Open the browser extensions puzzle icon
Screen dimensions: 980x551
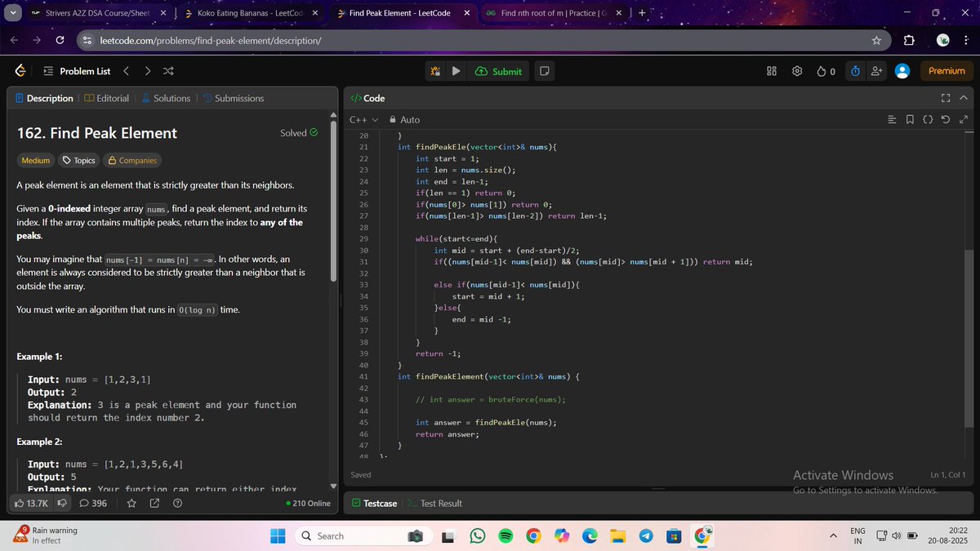pyautogui.click(x=911, y=40)
